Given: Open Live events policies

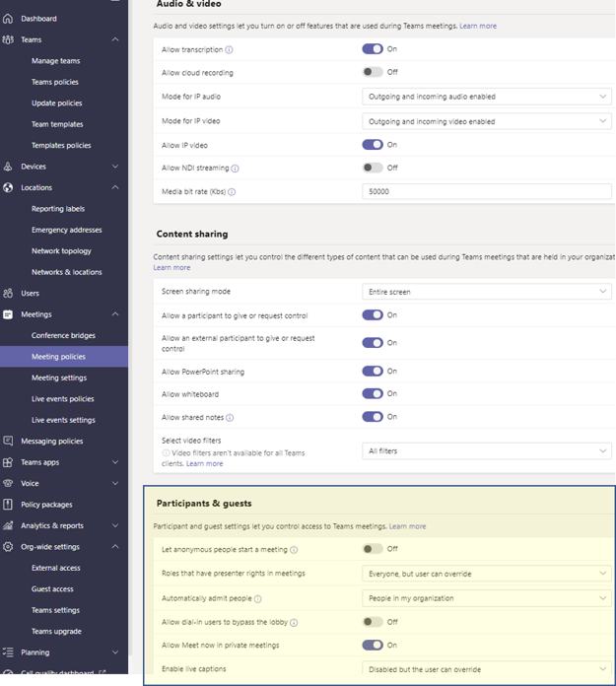Looking at the screenshot, I should pyautogui.click(x=62, y=399).
